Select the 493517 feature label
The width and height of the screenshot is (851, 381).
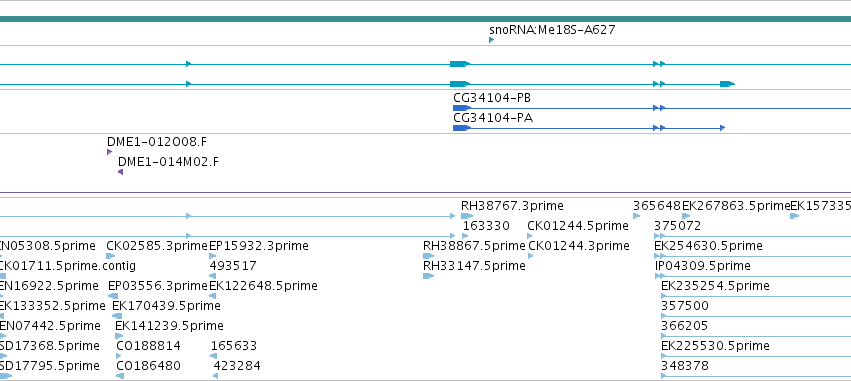[x=233, y=266]
